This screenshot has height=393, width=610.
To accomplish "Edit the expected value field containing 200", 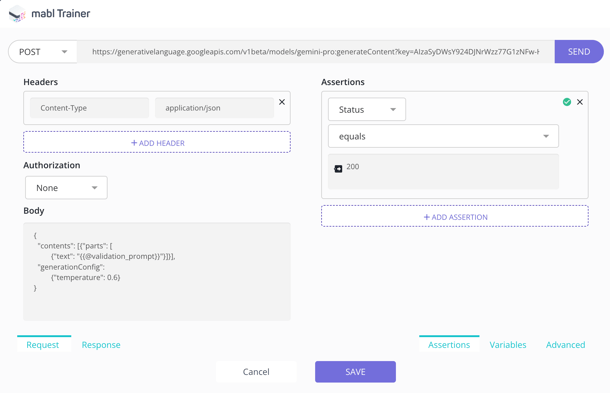I will click(443, 172).
